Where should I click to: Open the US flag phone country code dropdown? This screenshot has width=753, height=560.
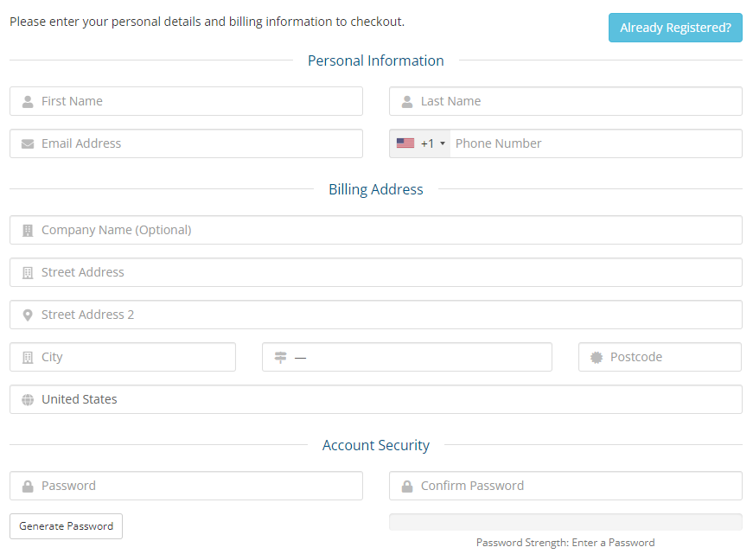click(x=420, y=143)
